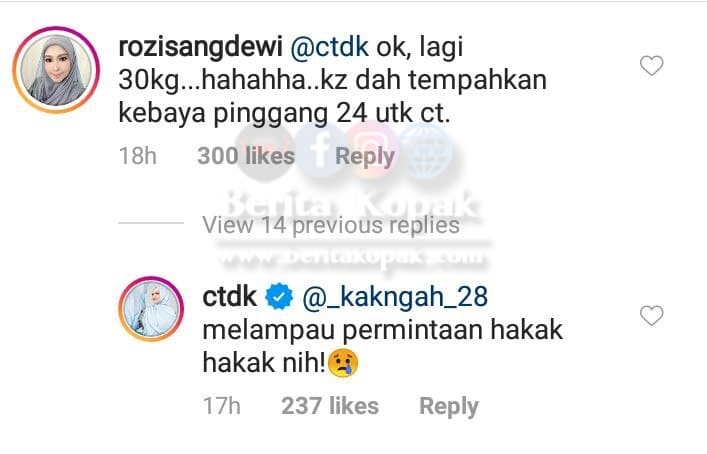Reply to rozisangdewi's comment
This screenshot has width=707, height=454.
[x=365, y=157]
